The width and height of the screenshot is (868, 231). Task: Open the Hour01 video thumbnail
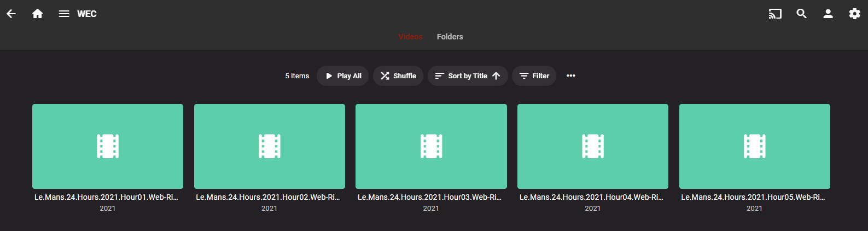[108, 146]
